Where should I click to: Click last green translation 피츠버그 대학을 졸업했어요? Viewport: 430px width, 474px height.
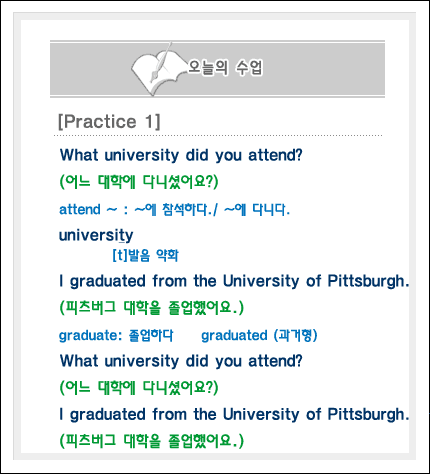(x=152, y=441)
